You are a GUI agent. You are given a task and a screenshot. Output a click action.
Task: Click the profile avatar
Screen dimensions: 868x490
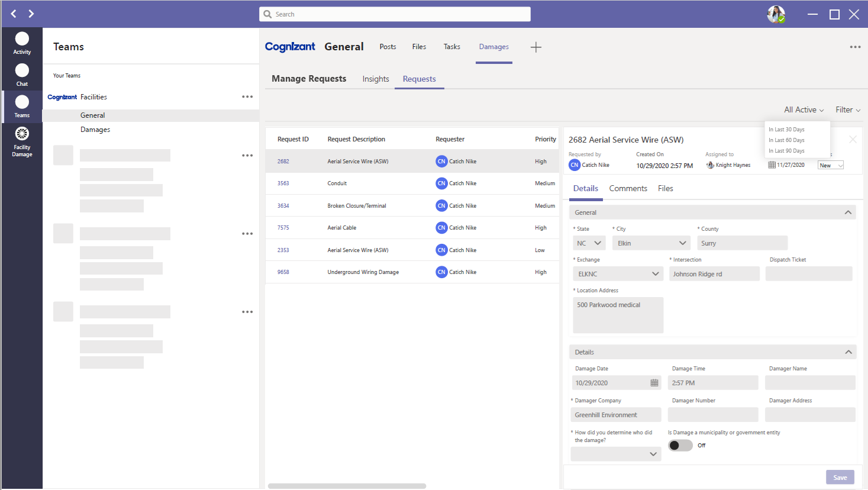coord(776,14)
